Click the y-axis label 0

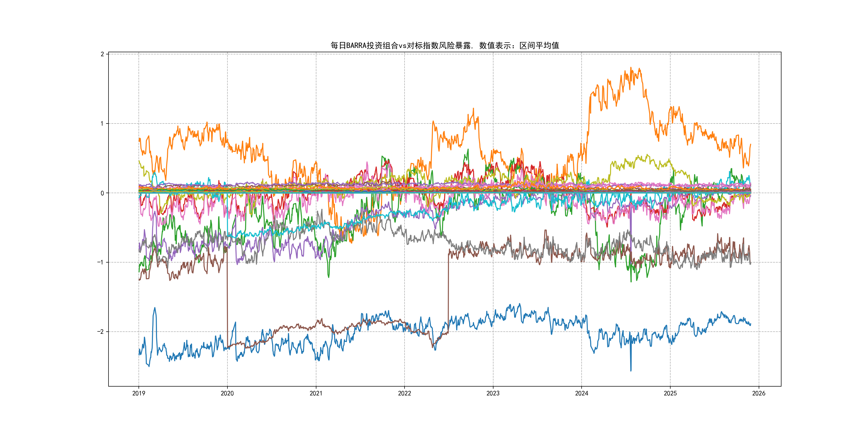tap(102, 193)
